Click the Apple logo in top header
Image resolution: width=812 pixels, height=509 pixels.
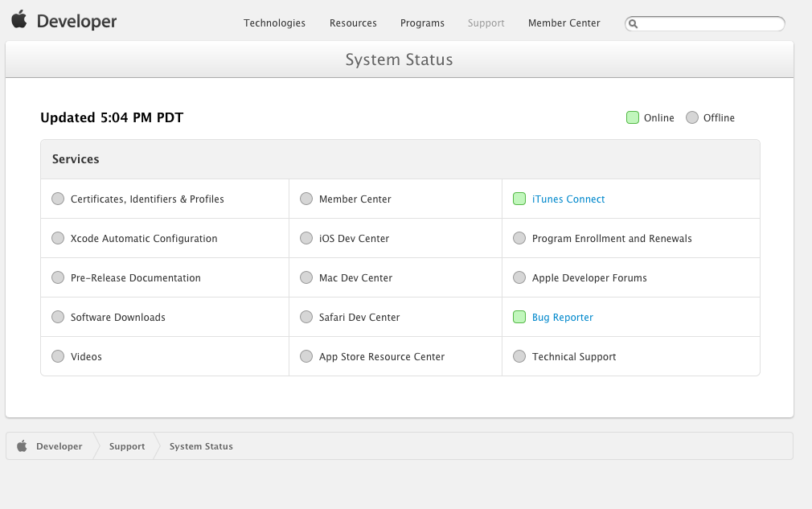[19, 21]
